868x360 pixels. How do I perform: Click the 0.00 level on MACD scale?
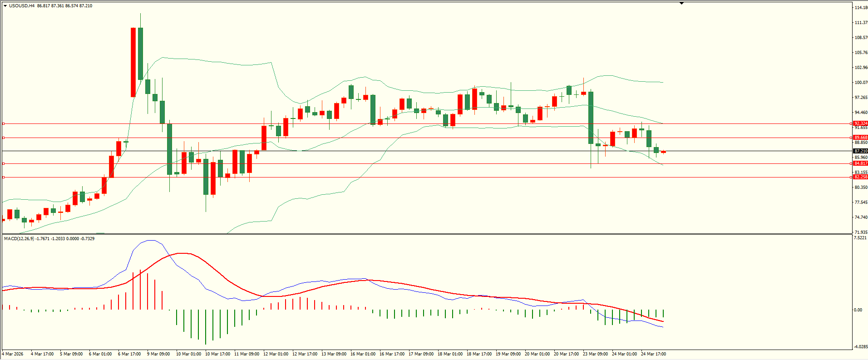click(x=858, y=310)
